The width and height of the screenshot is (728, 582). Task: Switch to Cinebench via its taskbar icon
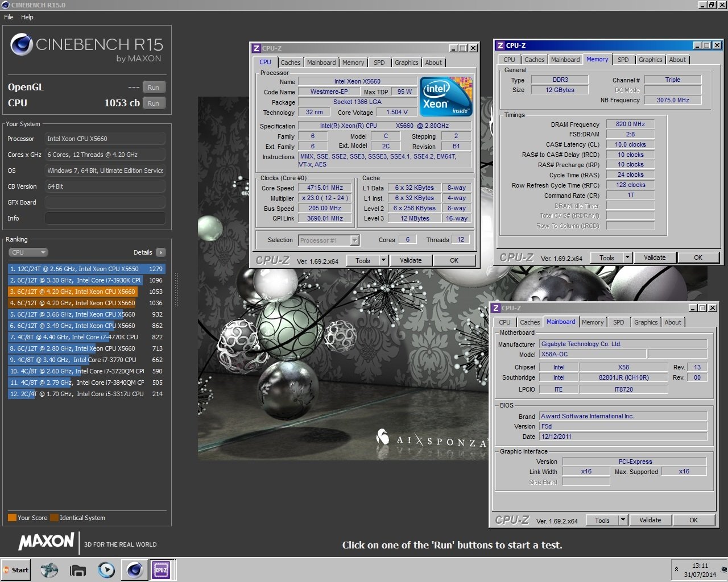(134, 570)
